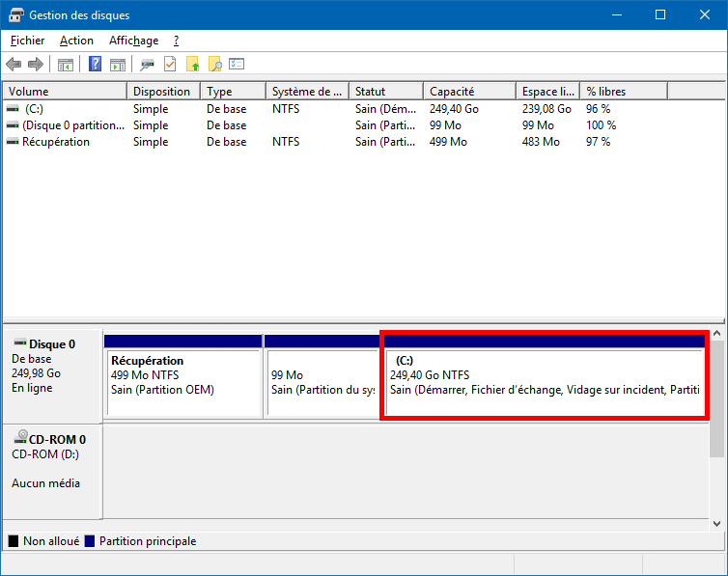Toggle the console tree pane icon

click(66, 65)
